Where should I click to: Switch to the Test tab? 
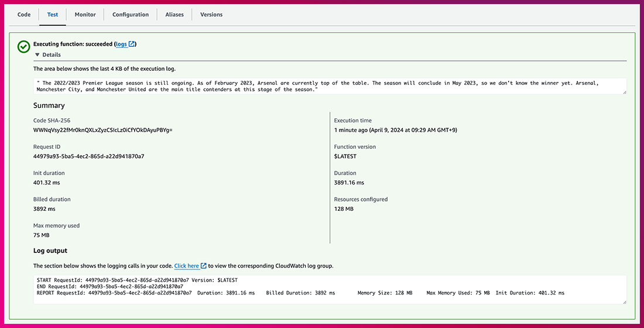[x=53, y=15]
